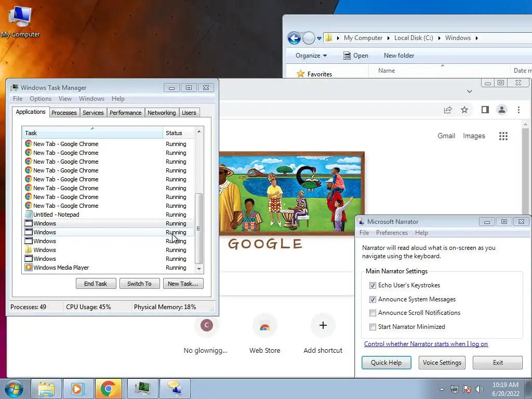Click Control whether Narrator starts link

point(426,344)
